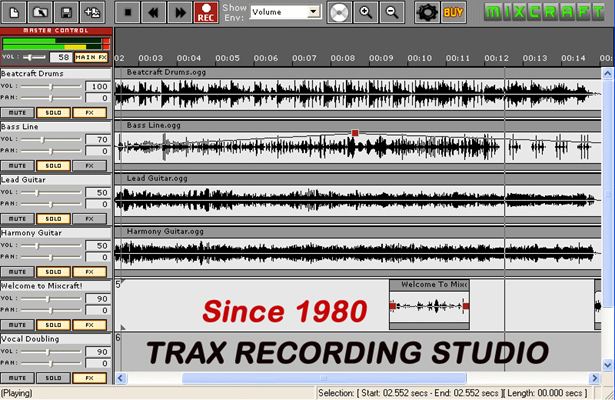
Task: Click the horizontal scrollbar thumb
Action: click(324, 378)
